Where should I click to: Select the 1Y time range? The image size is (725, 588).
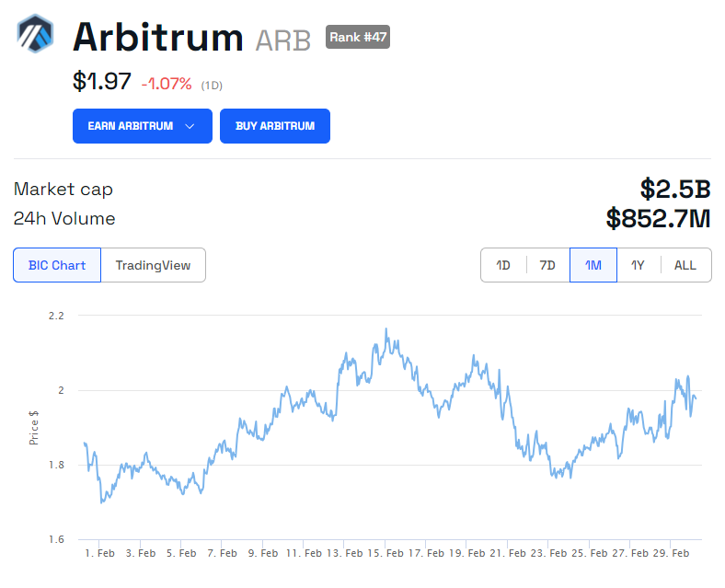639,265
